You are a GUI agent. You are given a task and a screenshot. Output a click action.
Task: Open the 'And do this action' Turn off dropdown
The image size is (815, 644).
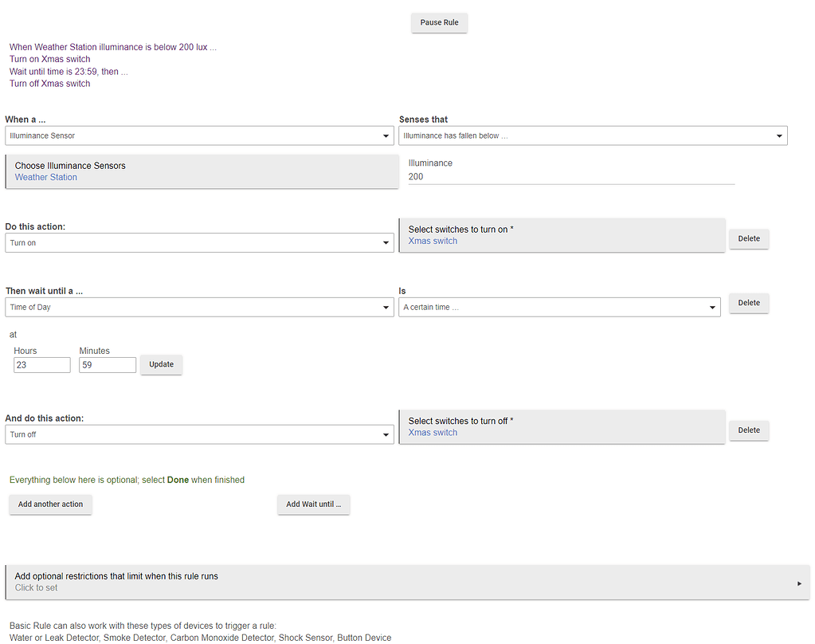click(199, 434)
